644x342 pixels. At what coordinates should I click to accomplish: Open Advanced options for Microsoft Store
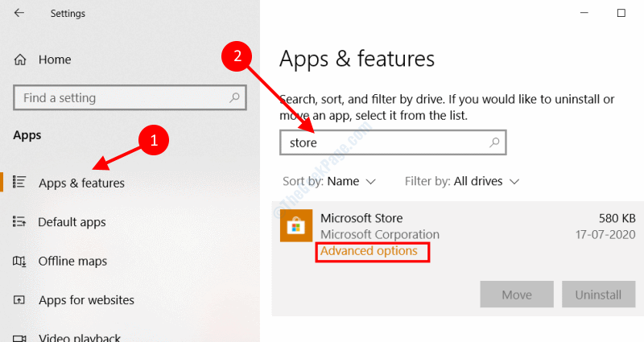[369, 251]
